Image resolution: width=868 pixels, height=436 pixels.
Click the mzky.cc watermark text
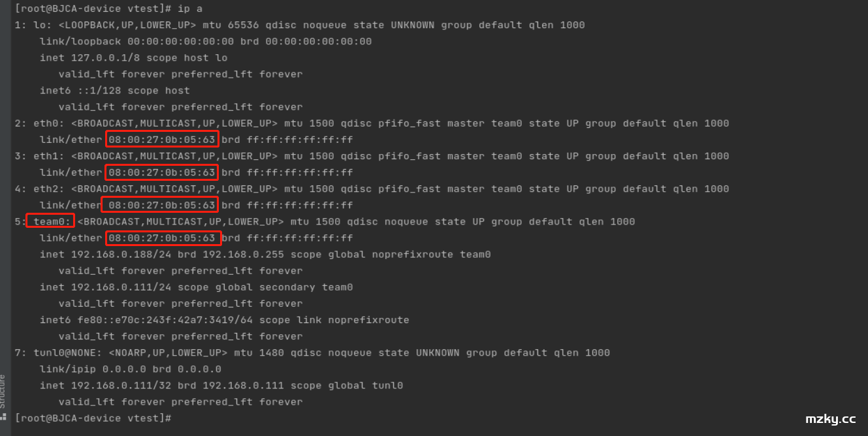point(831,418)
